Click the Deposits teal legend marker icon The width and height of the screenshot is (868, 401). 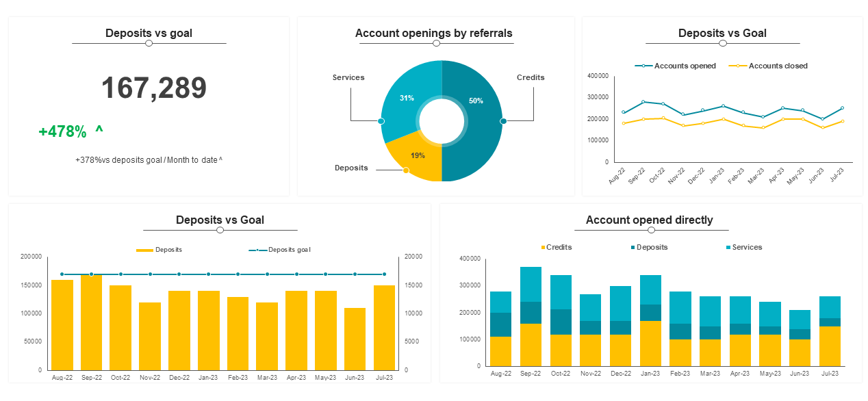coord(633,247)
